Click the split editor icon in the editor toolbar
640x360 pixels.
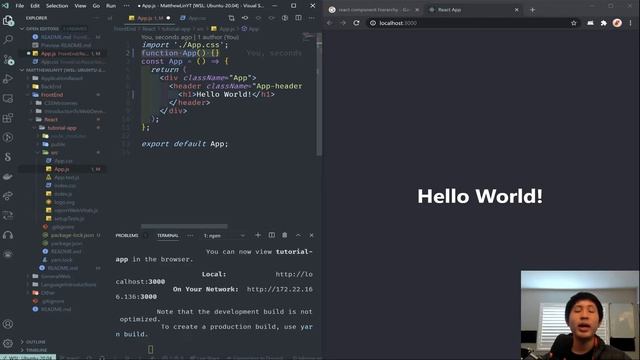coord(298,18)
